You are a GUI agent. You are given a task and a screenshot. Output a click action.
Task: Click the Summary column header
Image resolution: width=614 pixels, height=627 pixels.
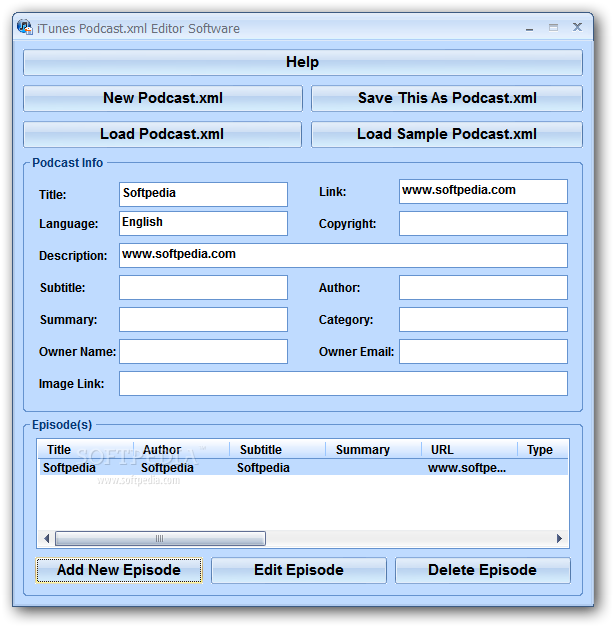pos(374,449)
